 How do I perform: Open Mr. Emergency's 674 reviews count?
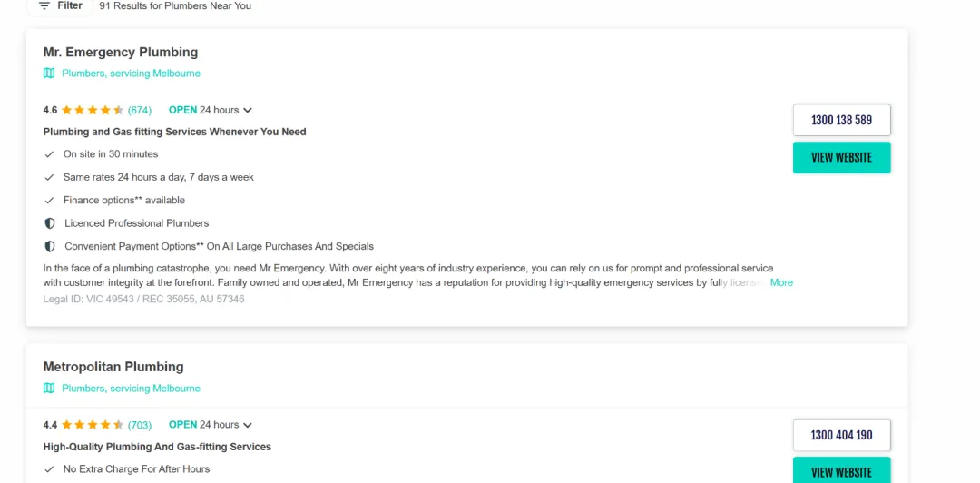click(140, 111)
